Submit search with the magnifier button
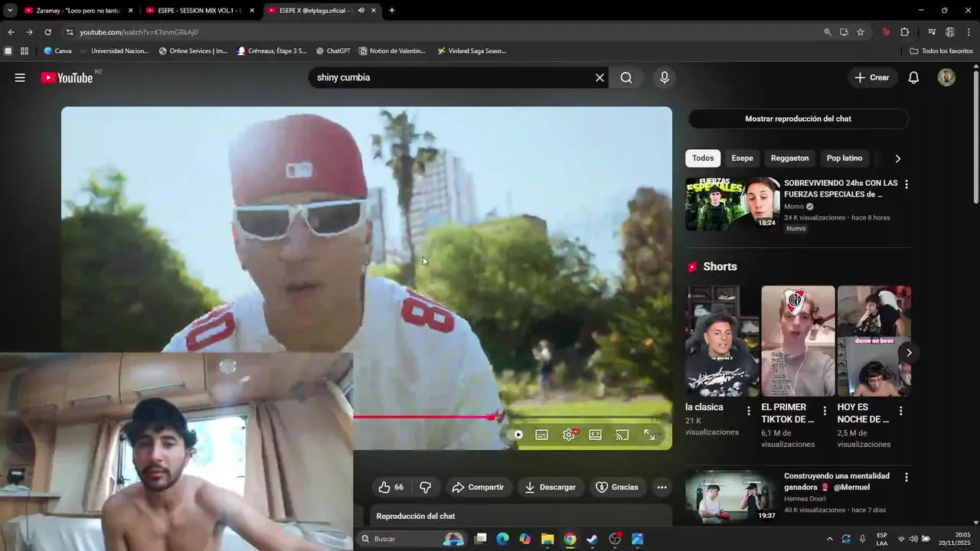This screenshot has width=980, height=551. (626, 77)
